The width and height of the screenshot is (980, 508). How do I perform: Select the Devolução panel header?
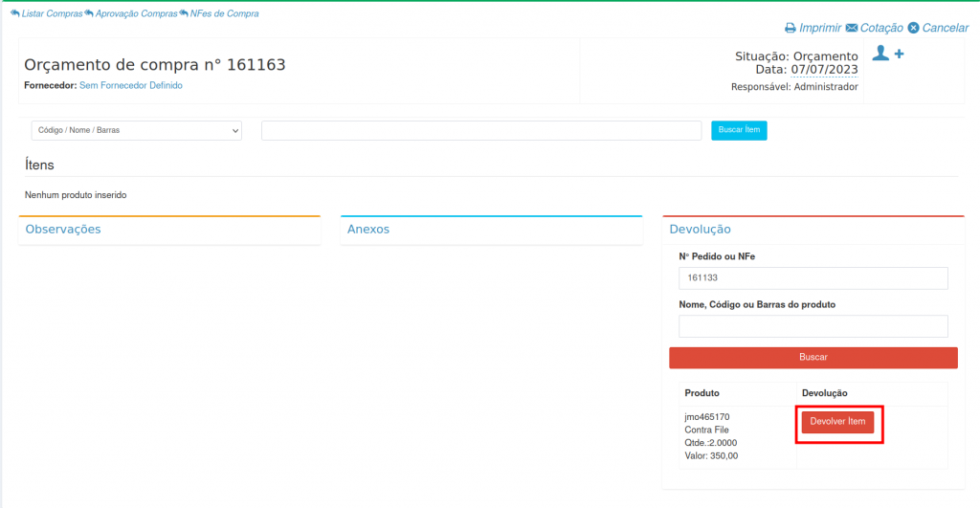coord(700,230)
